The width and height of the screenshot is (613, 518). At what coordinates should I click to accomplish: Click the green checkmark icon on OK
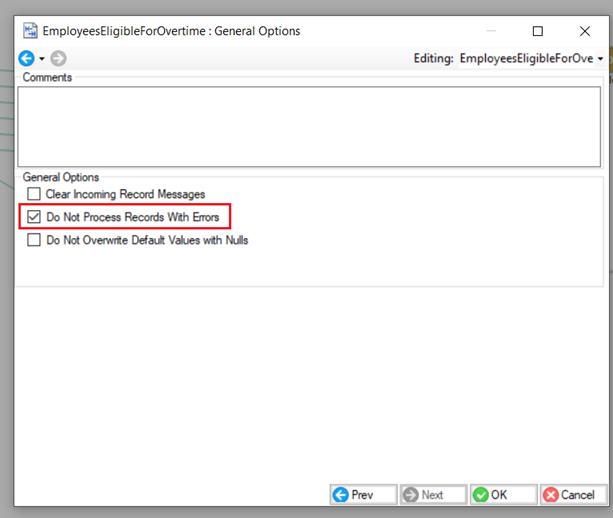(x=481, y=495)
